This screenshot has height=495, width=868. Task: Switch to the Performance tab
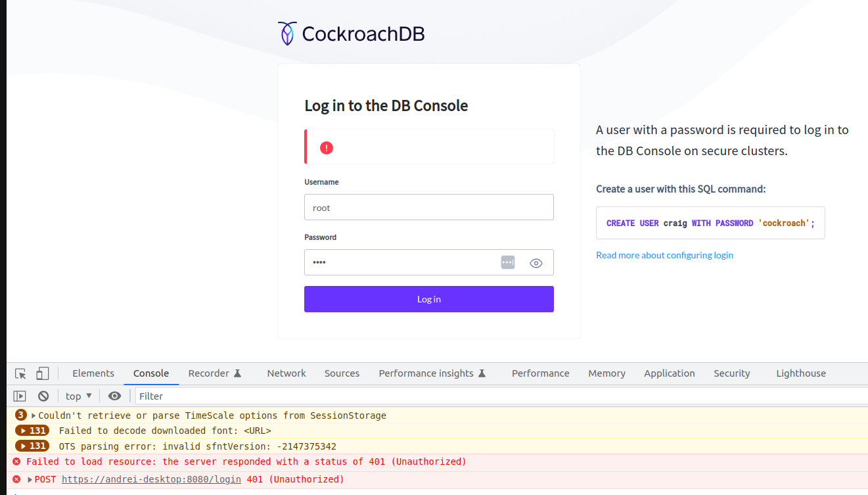coord(540,373)
